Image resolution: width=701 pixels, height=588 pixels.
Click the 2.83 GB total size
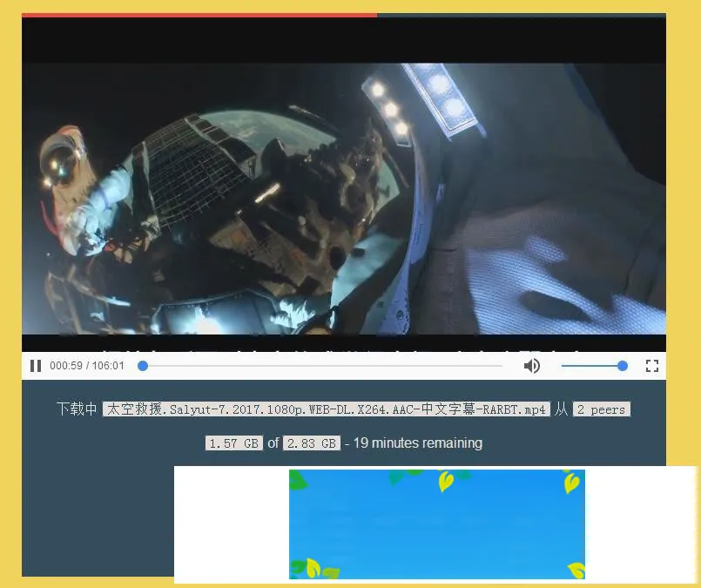[311, 443]
